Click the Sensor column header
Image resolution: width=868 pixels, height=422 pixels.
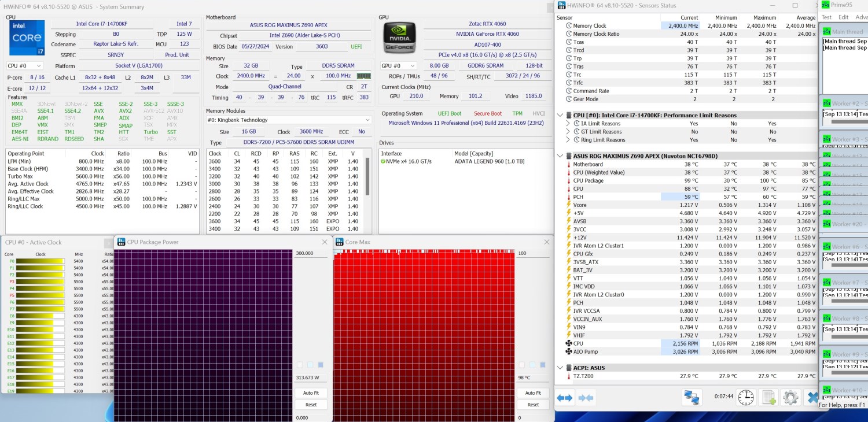tap(564, 17)
